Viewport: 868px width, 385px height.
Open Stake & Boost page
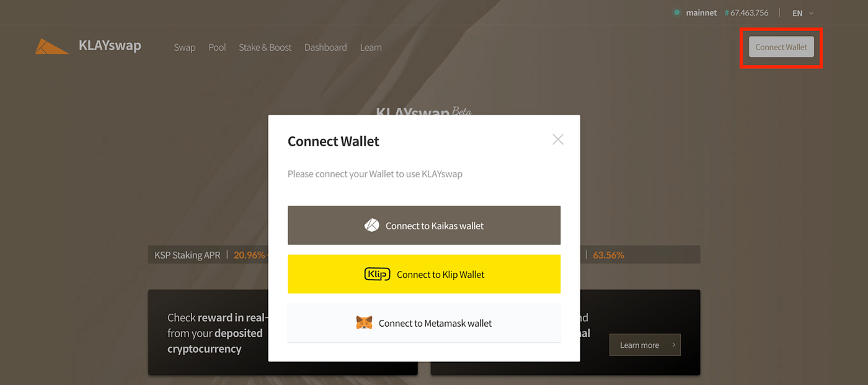click(265, 47)
